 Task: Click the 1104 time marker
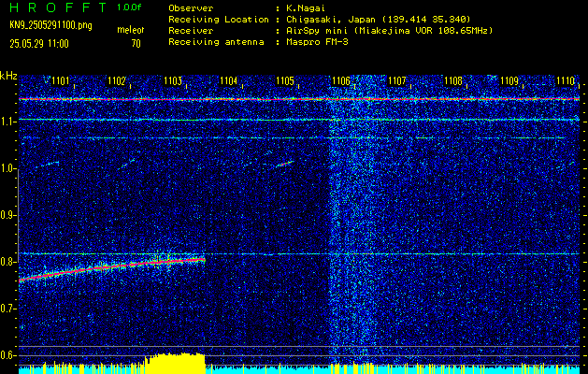click(x=229, y=80)
